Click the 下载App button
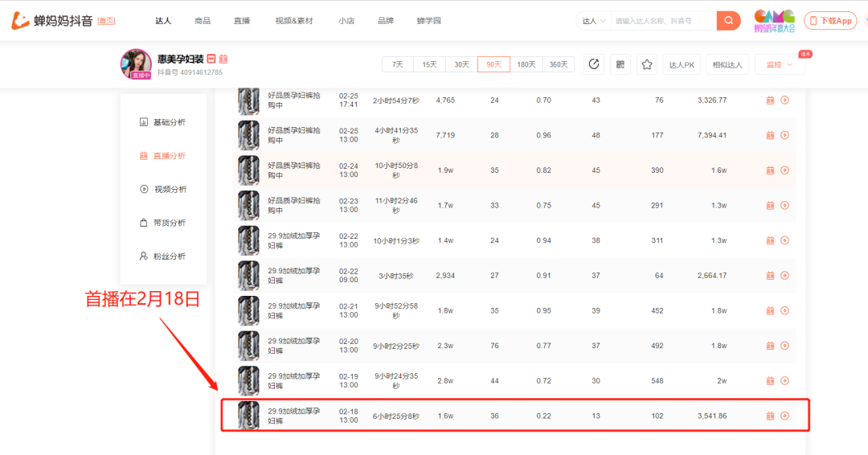Image resolution: width=868 pixels, height=455 pixels. pos(830,20)
